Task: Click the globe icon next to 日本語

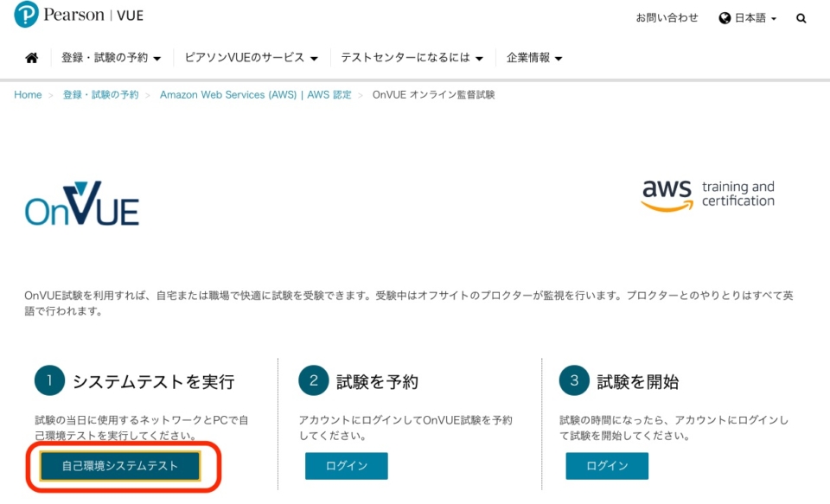Action: click(723, 17)
